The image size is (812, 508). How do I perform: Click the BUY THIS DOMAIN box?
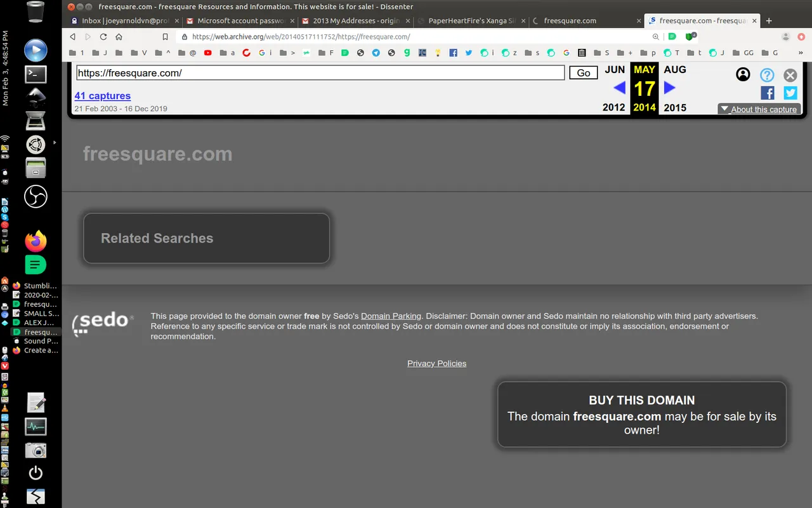point(641,414)
